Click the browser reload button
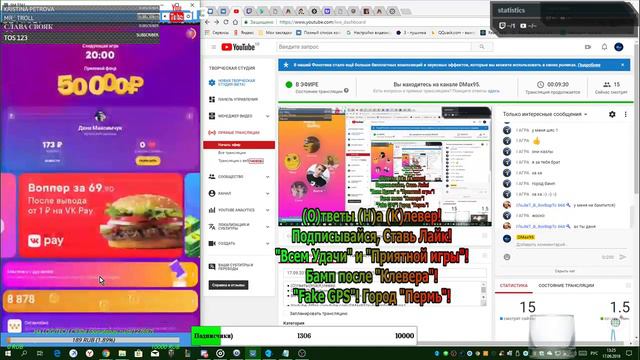The image size is (640, 360). [x=226, y=22]
